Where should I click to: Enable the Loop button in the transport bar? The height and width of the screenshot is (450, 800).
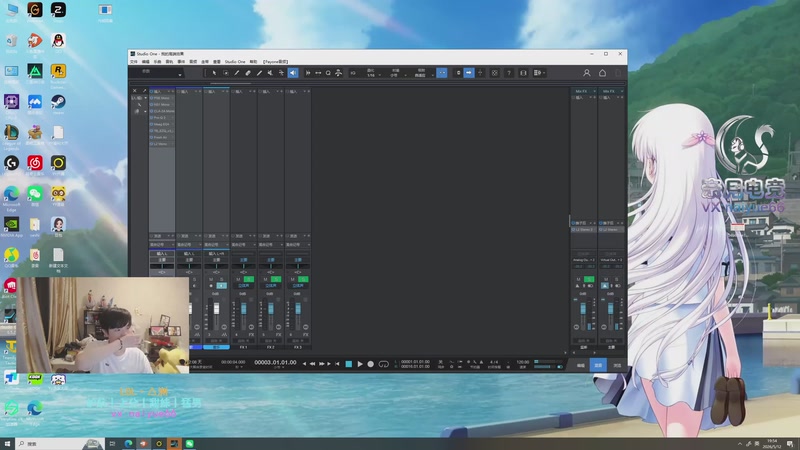[x=384, y=364]
